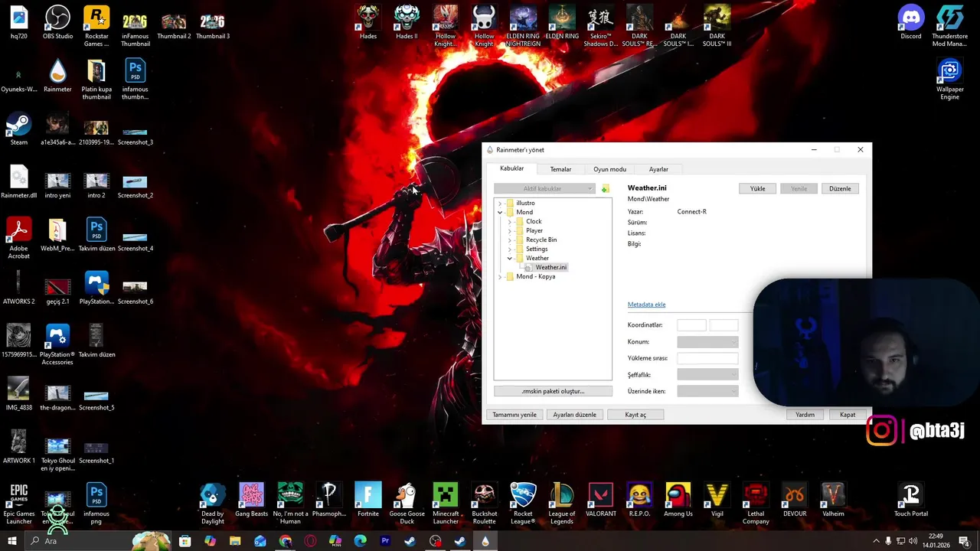Image resolution: width=980 pixels, height=551 pixels.
Task: Click the Rainmeter taskbar icon
Action: 485,541
